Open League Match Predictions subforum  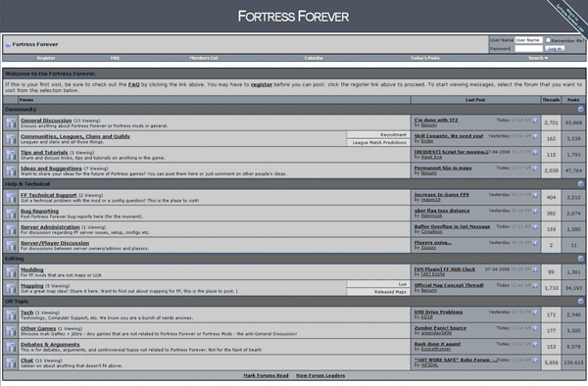click(x=379, y=143)
